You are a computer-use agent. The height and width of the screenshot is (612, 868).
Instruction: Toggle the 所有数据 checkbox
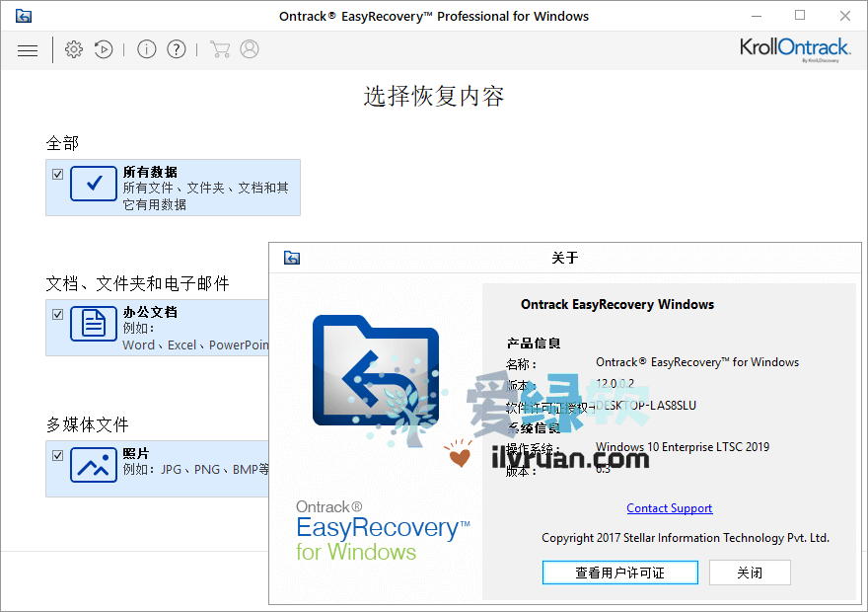point(57,175)
